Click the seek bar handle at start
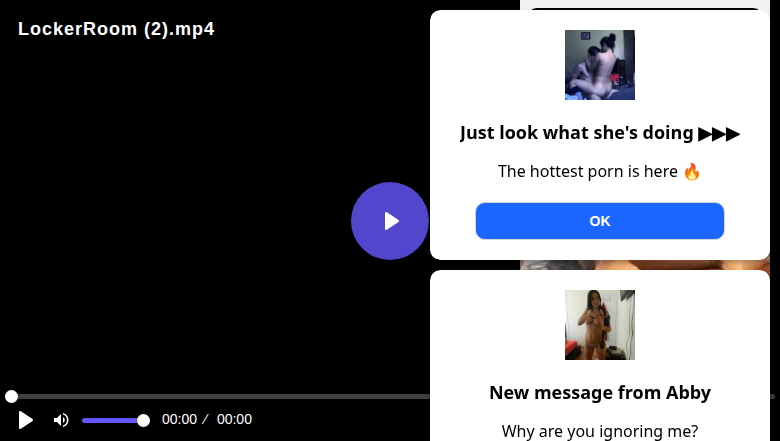This screenshot has width=780, height=441. coord(11,397)
